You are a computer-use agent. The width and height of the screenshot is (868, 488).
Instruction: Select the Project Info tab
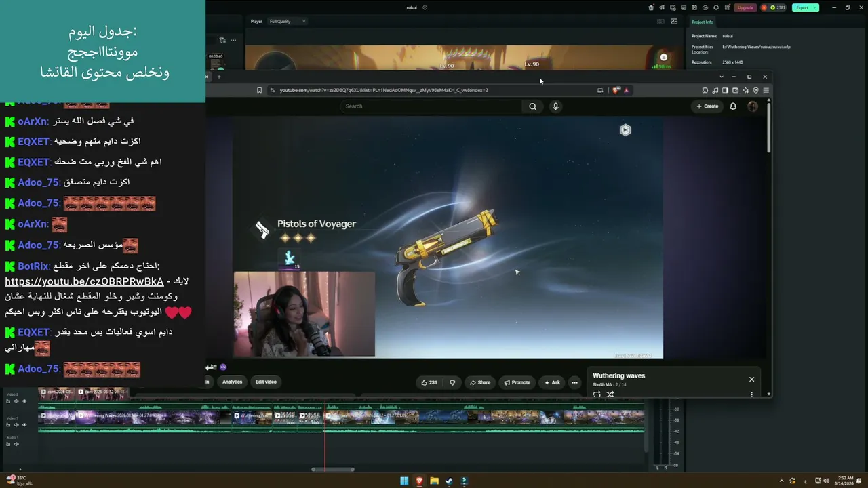pos(703,22)
